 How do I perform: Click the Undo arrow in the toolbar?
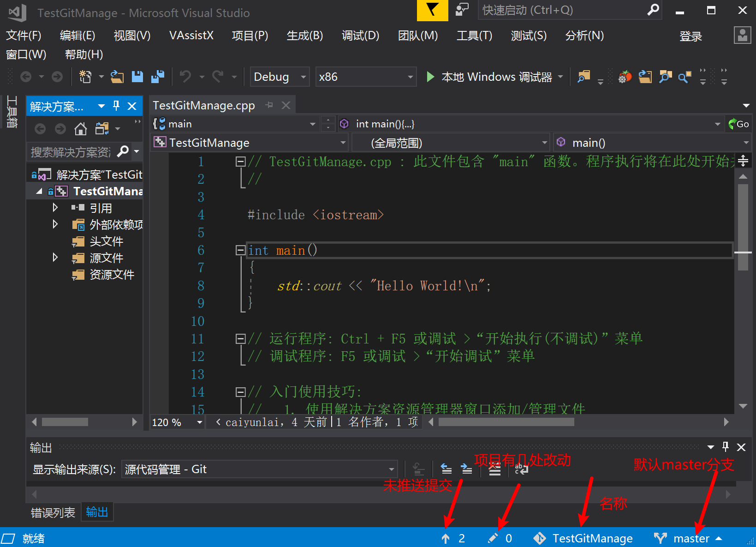185,77
